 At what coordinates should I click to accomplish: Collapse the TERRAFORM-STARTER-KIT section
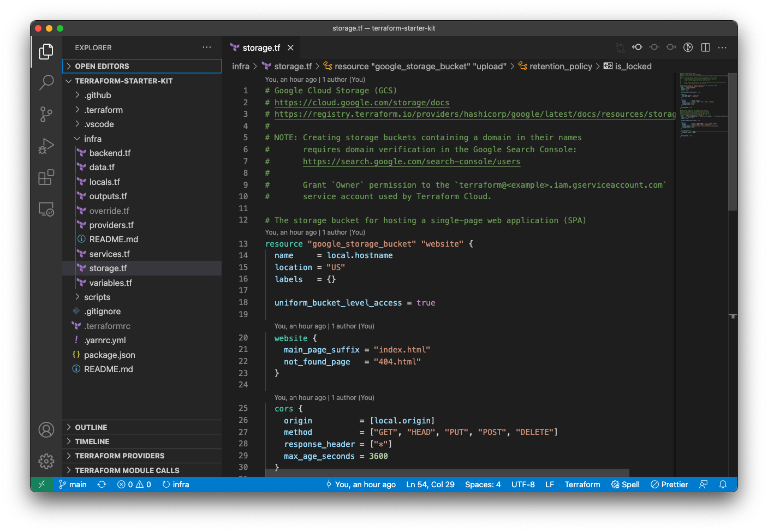coord(142,81)
